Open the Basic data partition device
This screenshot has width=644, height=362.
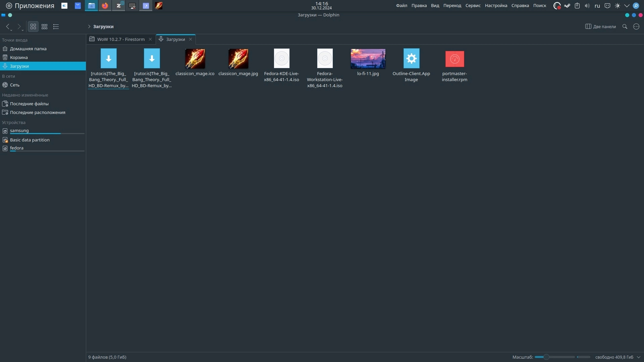point(43,140)
